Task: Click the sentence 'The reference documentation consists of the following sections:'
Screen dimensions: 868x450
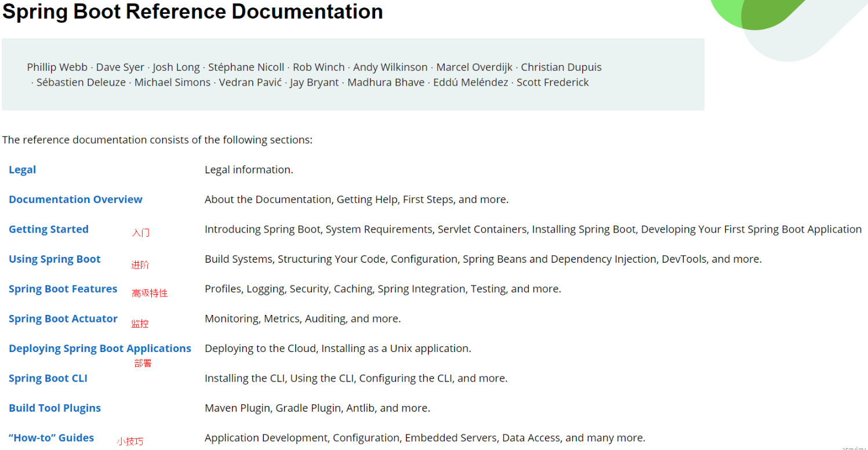Action: click(157, 140)
